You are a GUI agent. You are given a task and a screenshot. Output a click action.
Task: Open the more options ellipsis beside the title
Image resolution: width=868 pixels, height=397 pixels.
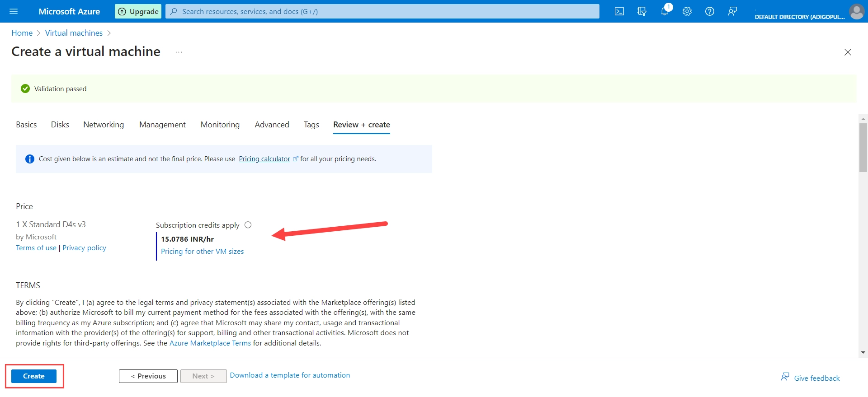[x=179, y=52]
